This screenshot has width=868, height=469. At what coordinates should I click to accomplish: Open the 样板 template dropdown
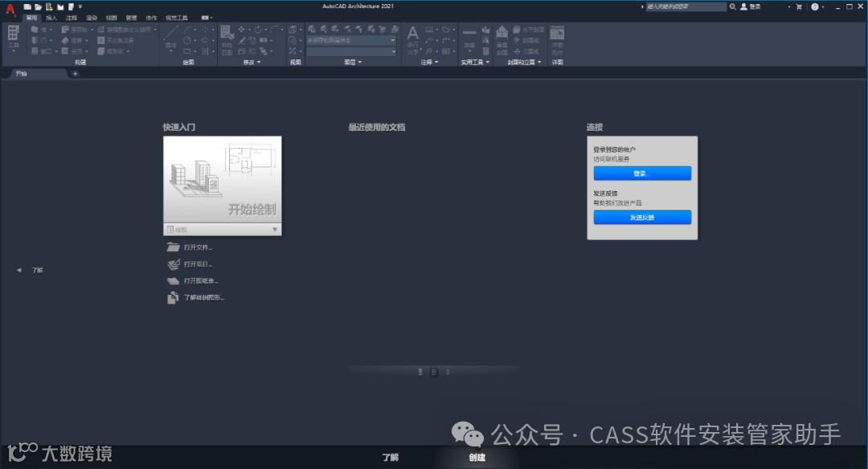(x=223, y=229)
